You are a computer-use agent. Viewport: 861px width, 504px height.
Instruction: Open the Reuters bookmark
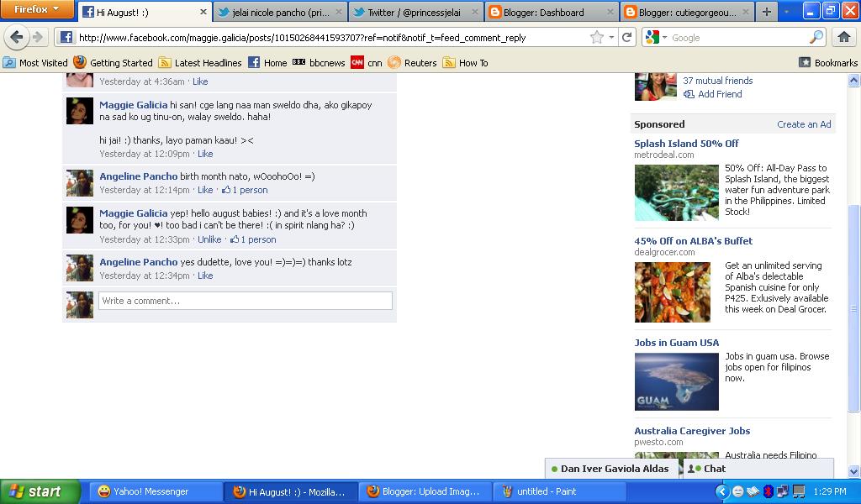(412, 62)
